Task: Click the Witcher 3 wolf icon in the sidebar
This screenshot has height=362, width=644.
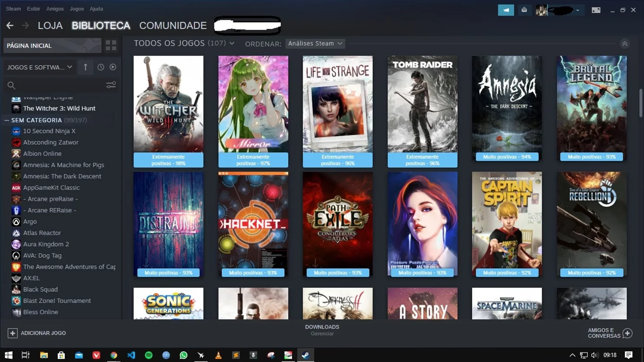Action: coord(16,109)
